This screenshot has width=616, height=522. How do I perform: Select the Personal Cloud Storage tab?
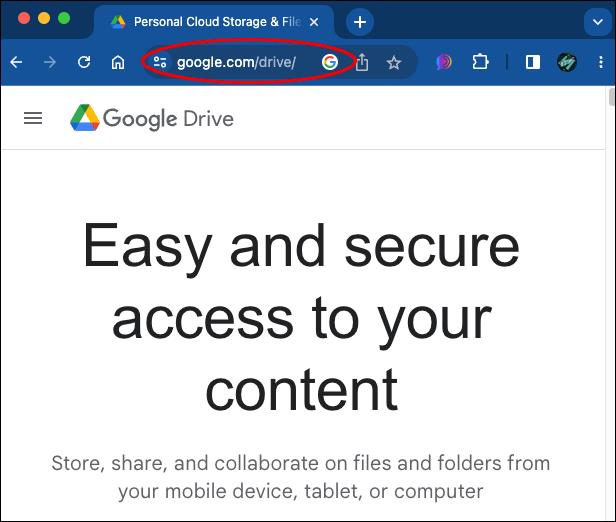pyautogui.click(x=214, y=22)
